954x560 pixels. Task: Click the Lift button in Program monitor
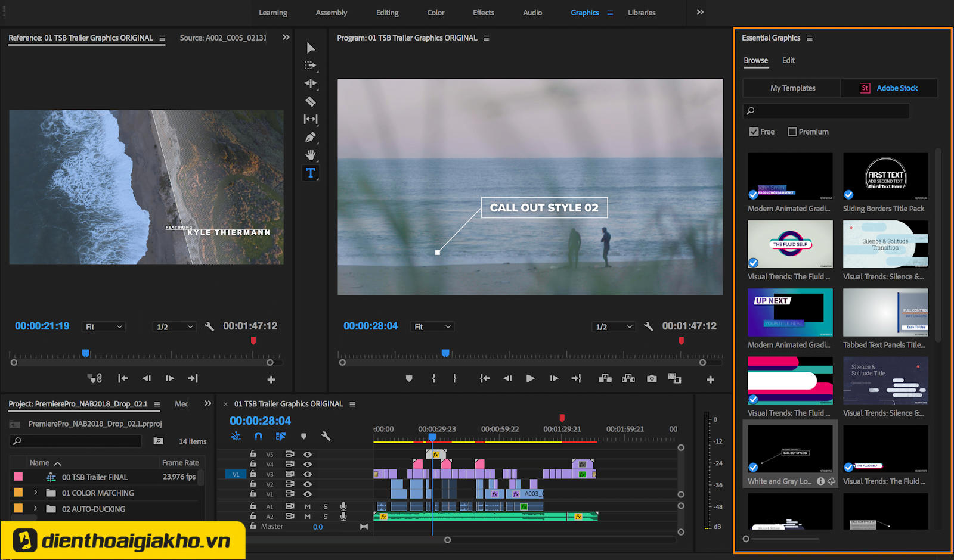pyautogui.click(x=605, y=378)
